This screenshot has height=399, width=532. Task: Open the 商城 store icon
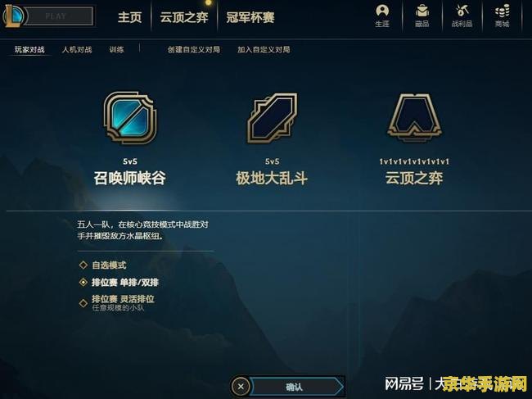pos(502,16)
